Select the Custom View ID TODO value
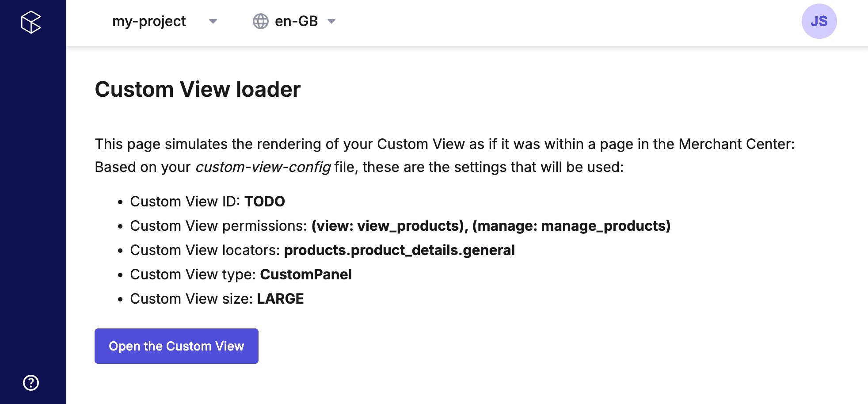The image size is (868, 404). [265, 202]
